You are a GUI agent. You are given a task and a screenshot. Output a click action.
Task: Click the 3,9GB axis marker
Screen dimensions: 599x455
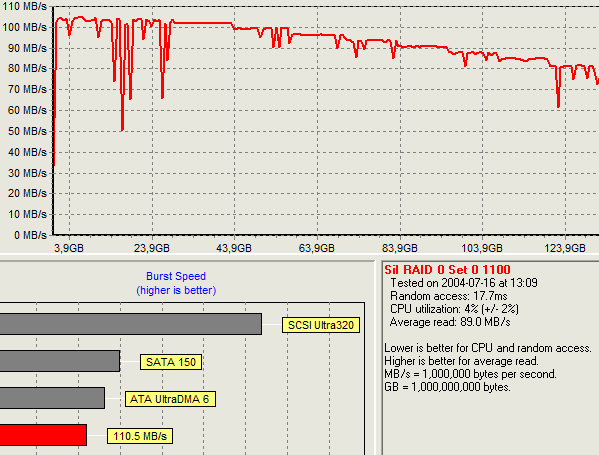click(x=69, y=248)
